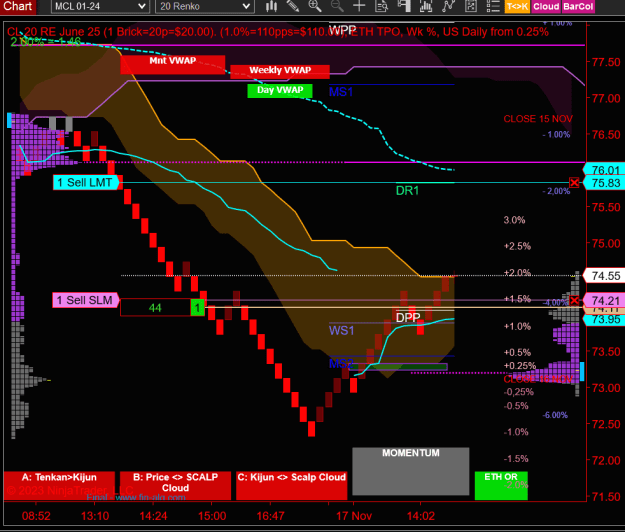Click the zoom out magnifier icon
Screen dimensions: 625x532
337,6
